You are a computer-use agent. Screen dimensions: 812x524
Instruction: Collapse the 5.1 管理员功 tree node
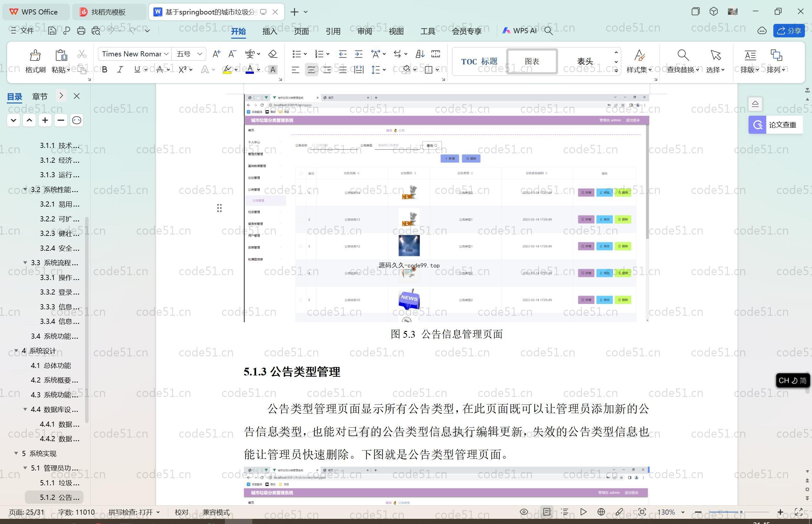click(25, 468)
